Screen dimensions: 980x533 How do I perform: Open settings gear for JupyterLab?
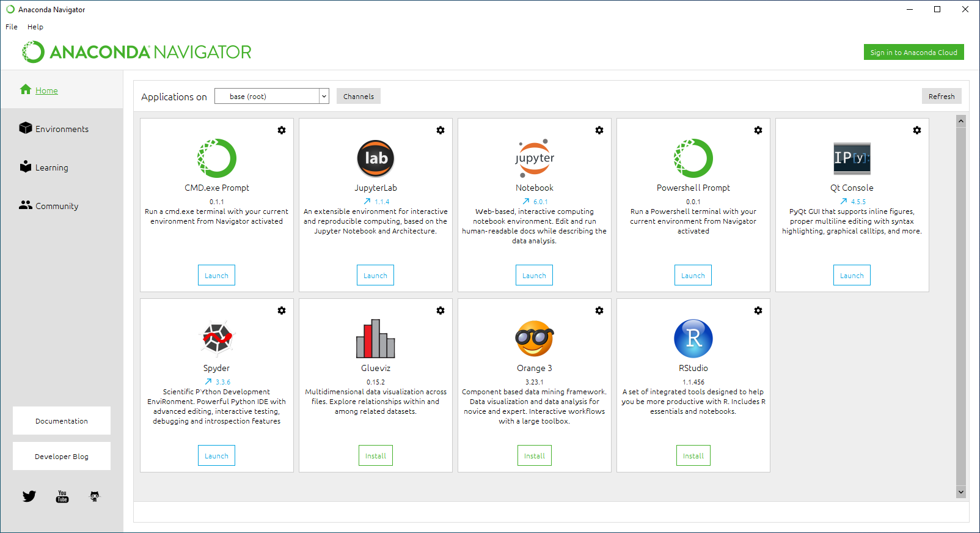tap(441, 130)
